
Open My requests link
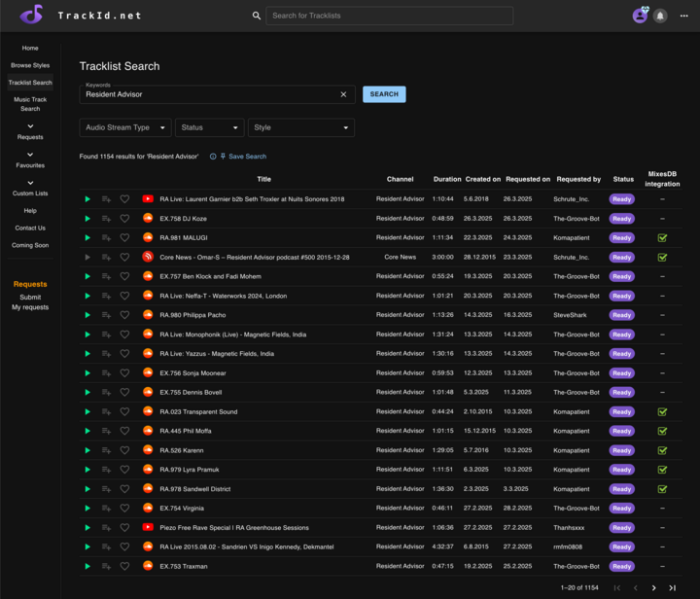[x=30, y=307]
